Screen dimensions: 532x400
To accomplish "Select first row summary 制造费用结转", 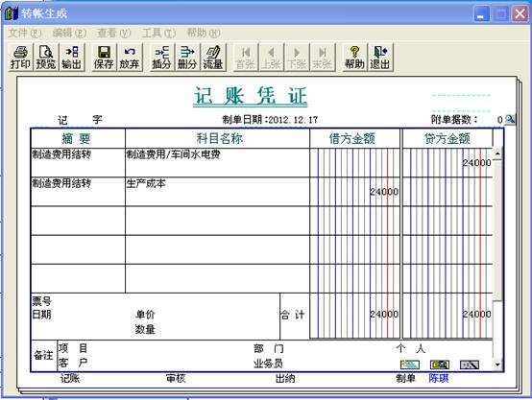I will click(78, 162).
